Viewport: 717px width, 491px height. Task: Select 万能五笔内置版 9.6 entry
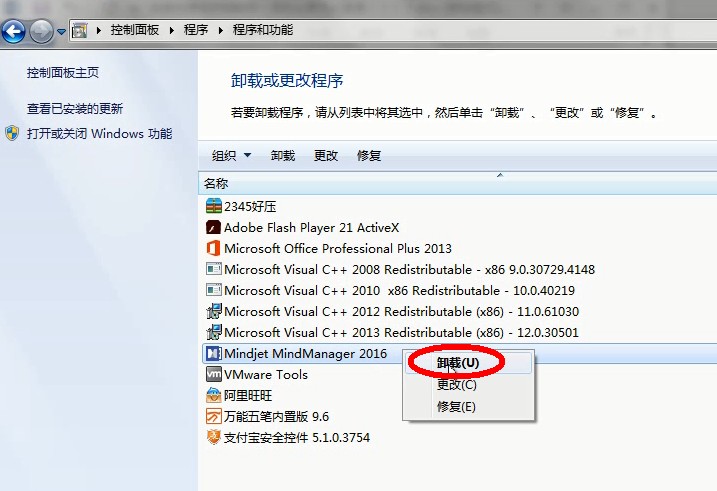[276, 417]
